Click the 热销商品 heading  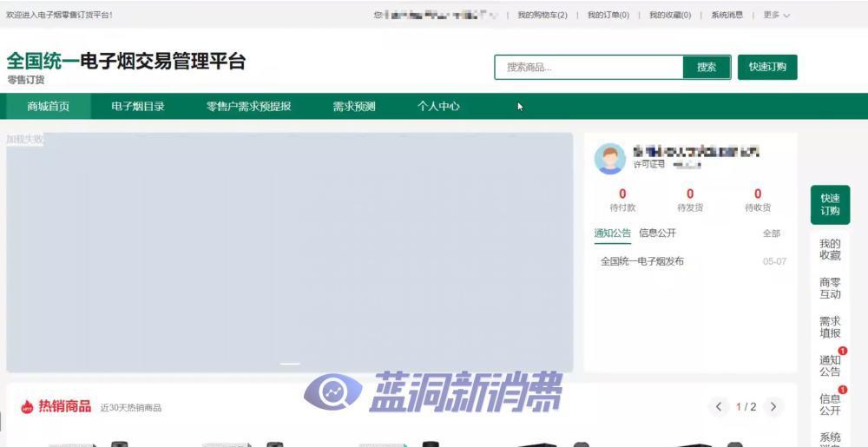pos(65,406)
